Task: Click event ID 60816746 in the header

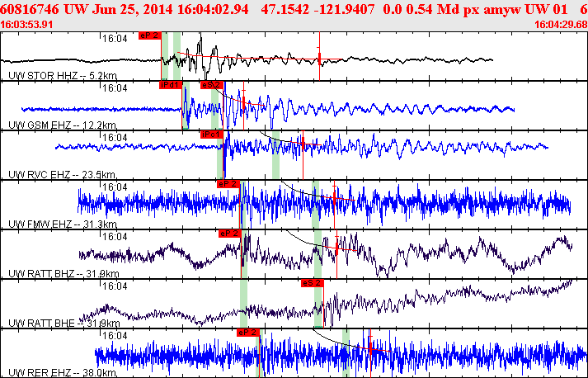Action: click(30, 9)
